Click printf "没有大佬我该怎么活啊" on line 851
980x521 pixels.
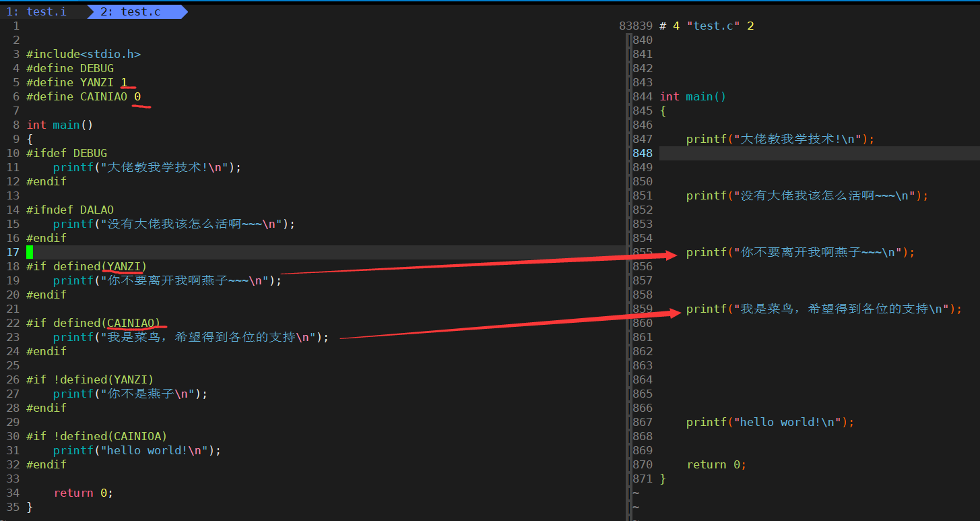(x=808, y=195)
